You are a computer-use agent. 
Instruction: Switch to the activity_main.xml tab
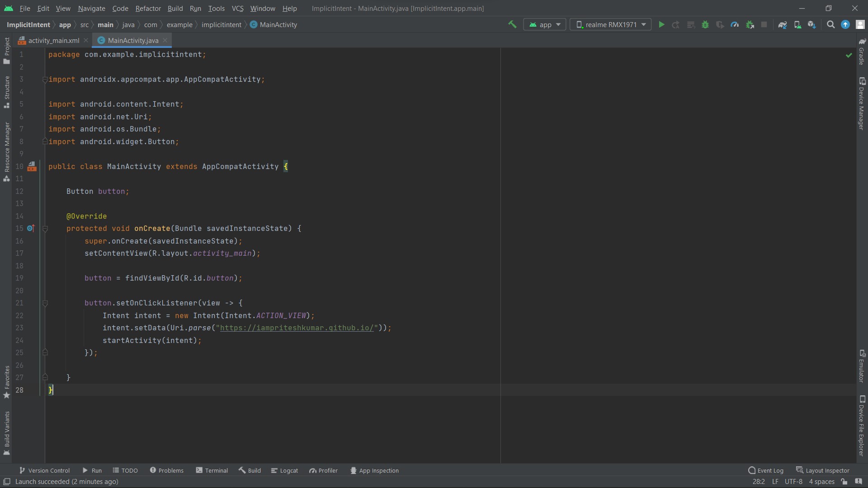tap(53, 40)
